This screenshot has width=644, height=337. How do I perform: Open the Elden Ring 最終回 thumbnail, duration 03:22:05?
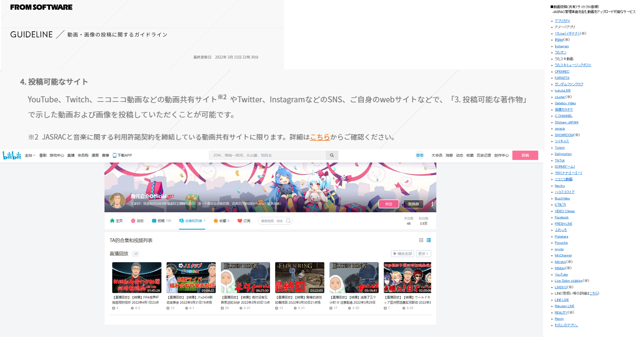pyautogui.click(x=300, y=277)
